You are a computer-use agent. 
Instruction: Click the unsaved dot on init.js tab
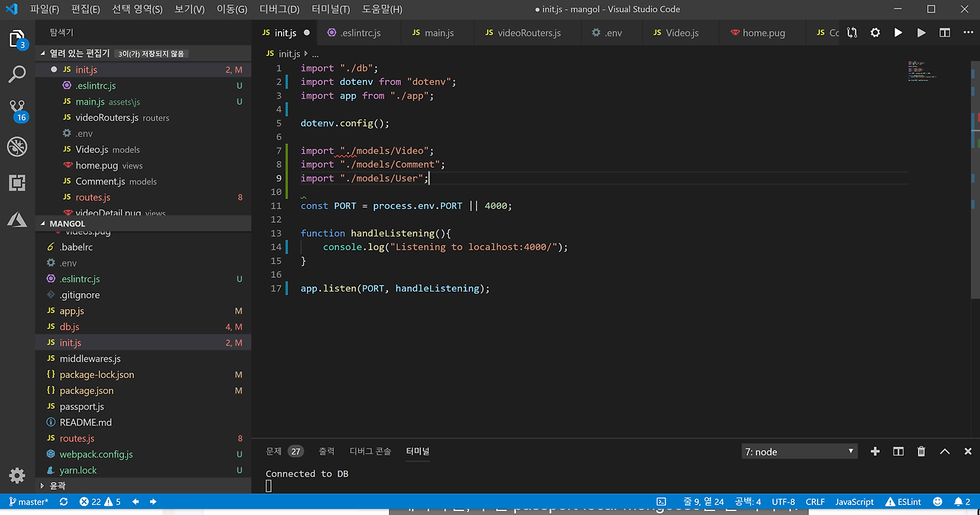coord(307,33)
